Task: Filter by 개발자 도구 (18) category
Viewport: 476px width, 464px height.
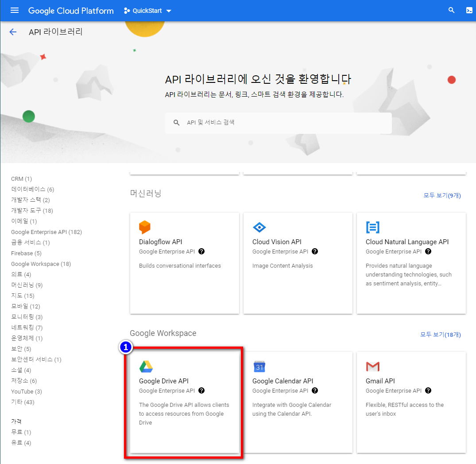Action: tap(32, 211)
